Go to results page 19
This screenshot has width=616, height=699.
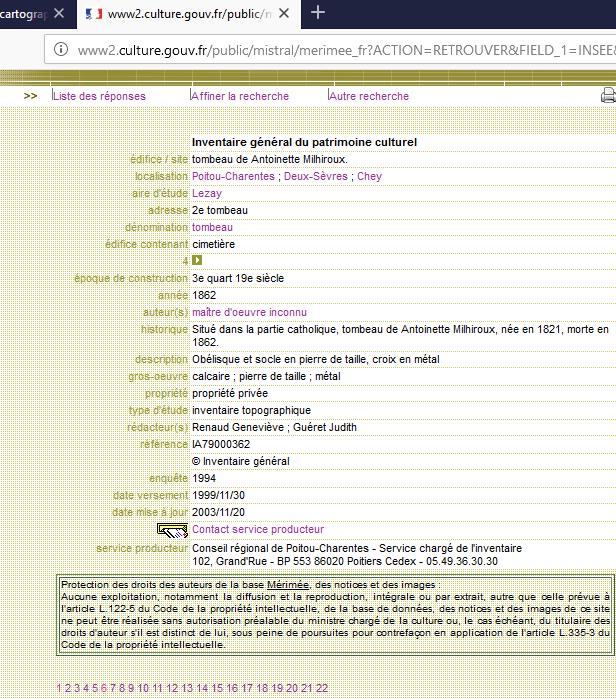pos(277,688)
